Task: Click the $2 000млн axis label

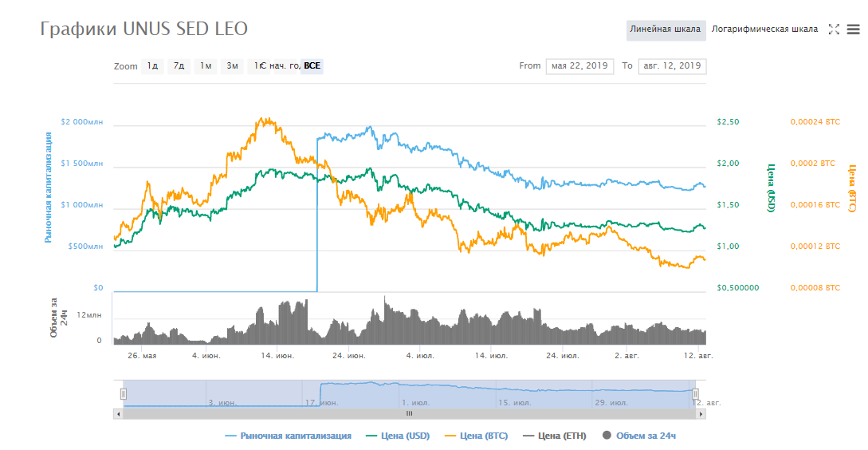Action: pyautogui.click(x=82, y=122)
